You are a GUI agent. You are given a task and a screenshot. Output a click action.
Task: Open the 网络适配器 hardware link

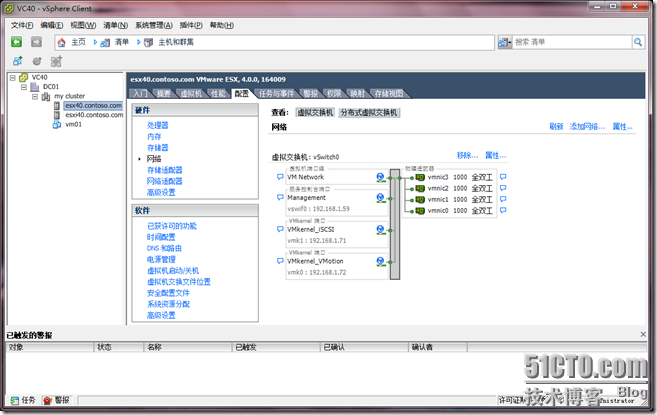165,181
